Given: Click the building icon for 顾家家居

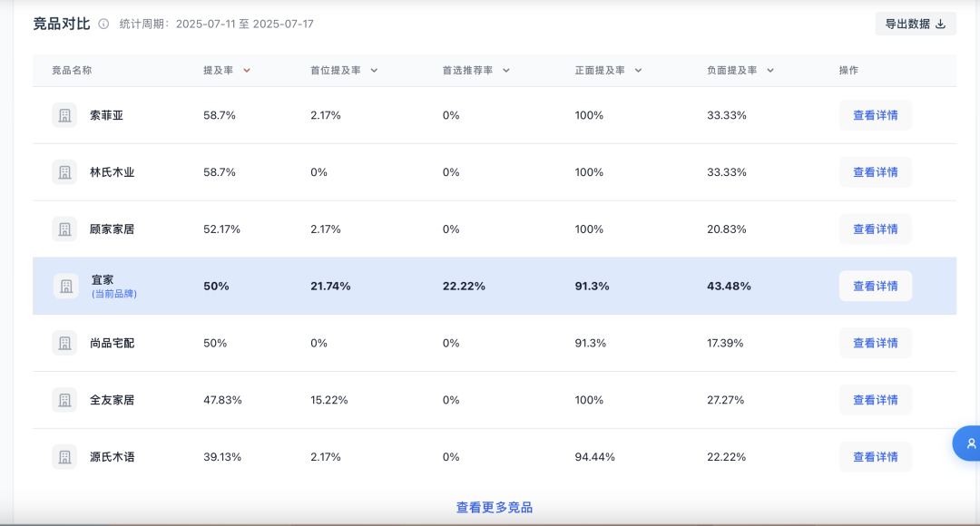Looking at the screenshot, I should point(64,229).
